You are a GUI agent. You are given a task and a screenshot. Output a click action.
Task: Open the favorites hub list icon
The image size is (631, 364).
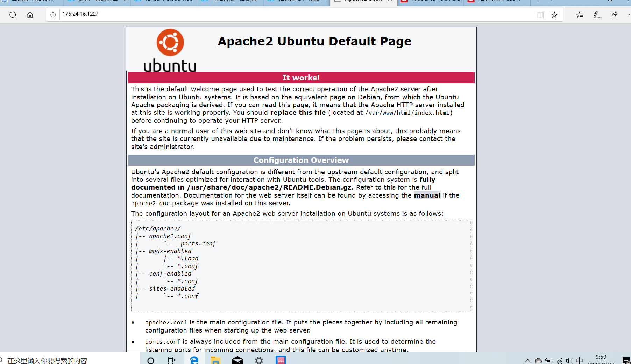click(580, 15)
